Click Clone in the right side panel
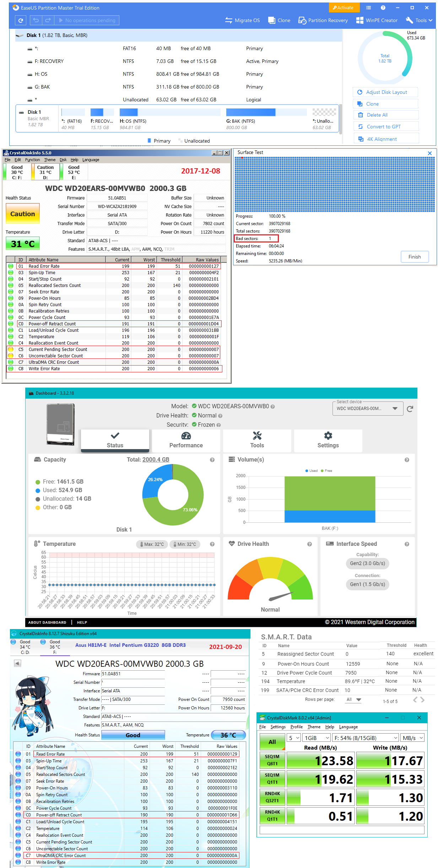Image resolution: width=438 pixels, height=868 pixels. point(385,104)
